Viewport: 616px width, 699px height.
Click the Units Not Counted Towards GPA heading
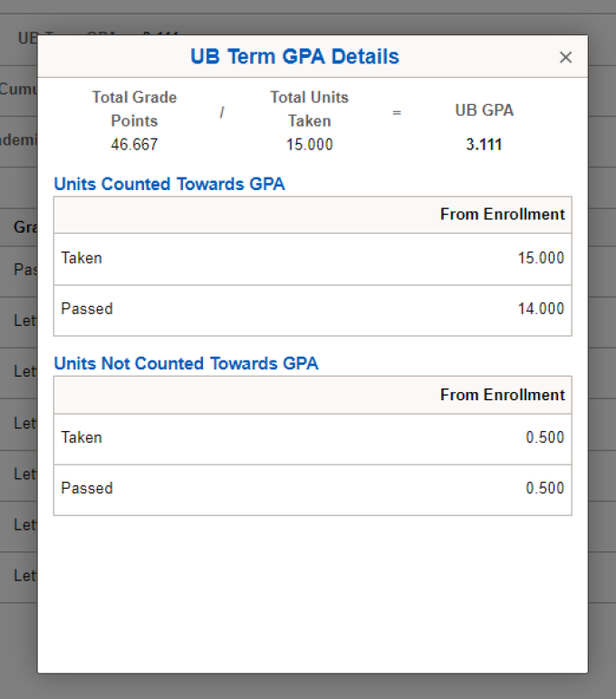(x=186, y=363)
